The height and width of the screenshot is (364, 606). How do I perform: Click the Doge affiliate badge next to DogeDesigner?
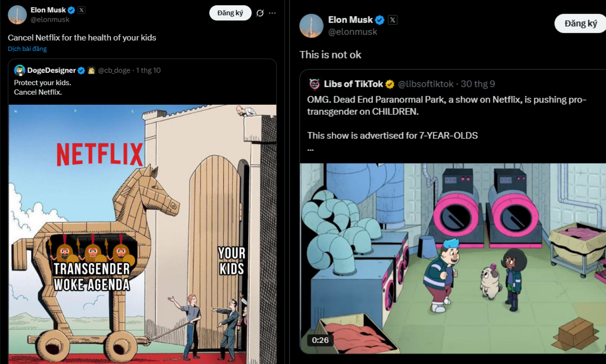click(x=91, y=70)
